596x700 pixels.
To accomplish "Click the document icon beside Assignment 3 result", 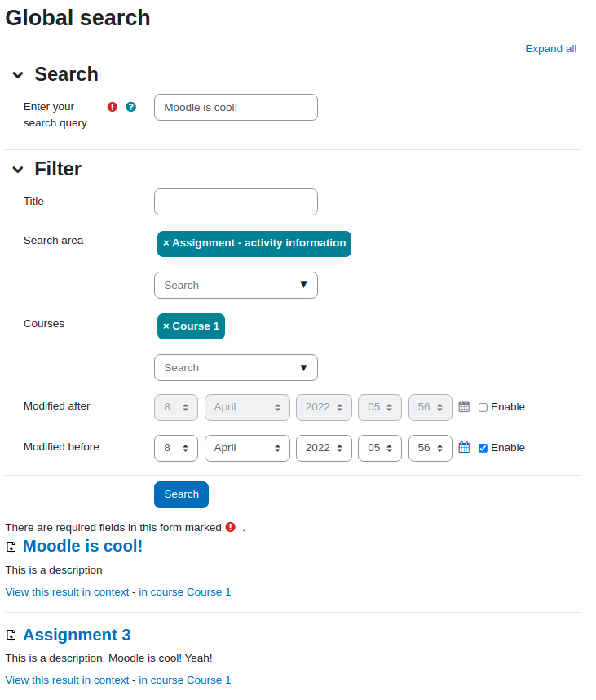I will click(x=11, y=636).
